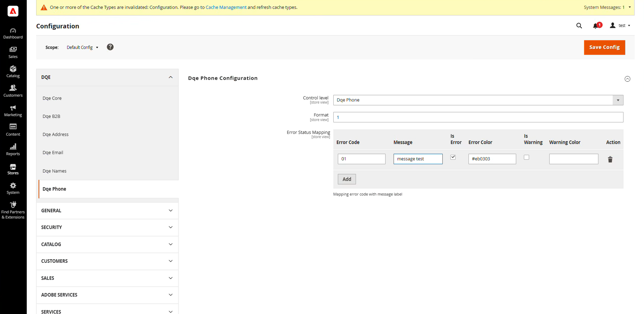Click the Error Color field
This screenshot has width=644, height=314.
pyautogui.click(x=492, y=159)
